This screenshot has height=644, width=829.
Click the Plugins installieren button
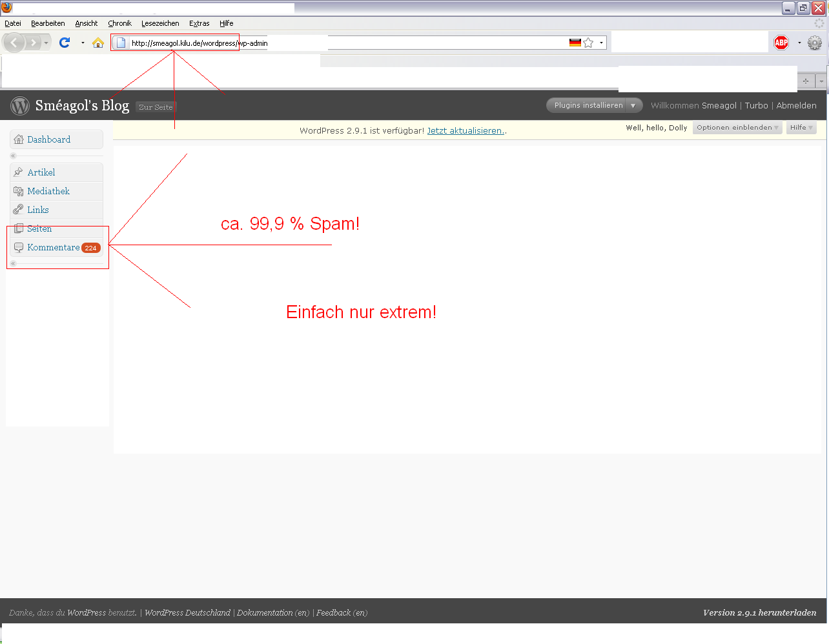click(x=588, y=105)
